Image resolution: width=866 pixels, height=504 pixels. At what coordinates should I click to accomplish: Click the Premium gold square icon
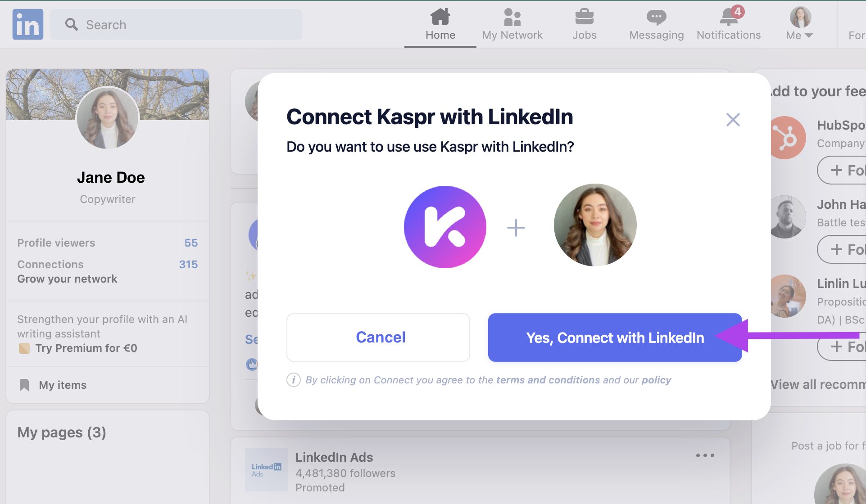pyautogui.click(x=24, y=348)
